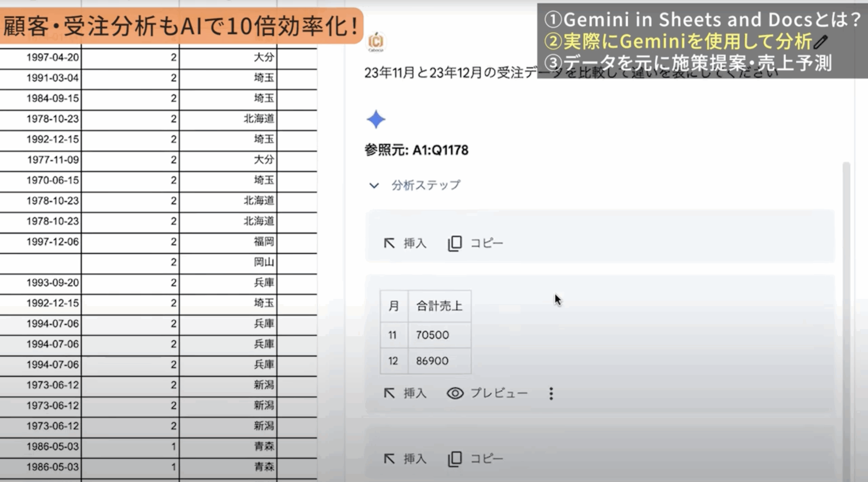This screenshot has width=868, height=482.
Task: Click the 70500 cell in the sales table
Action: point(433,335)
